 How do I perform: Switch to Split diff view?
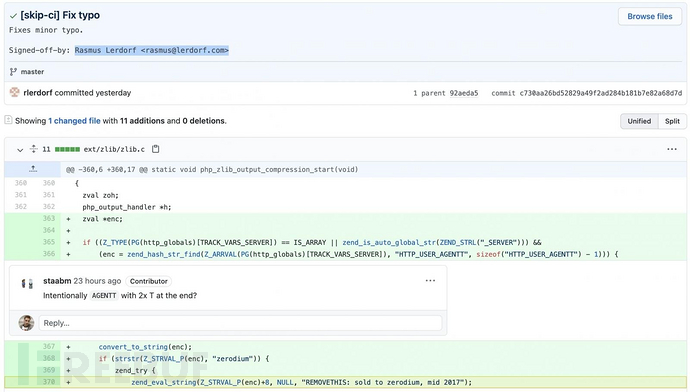pyautogui.click(x=672, y=121)
